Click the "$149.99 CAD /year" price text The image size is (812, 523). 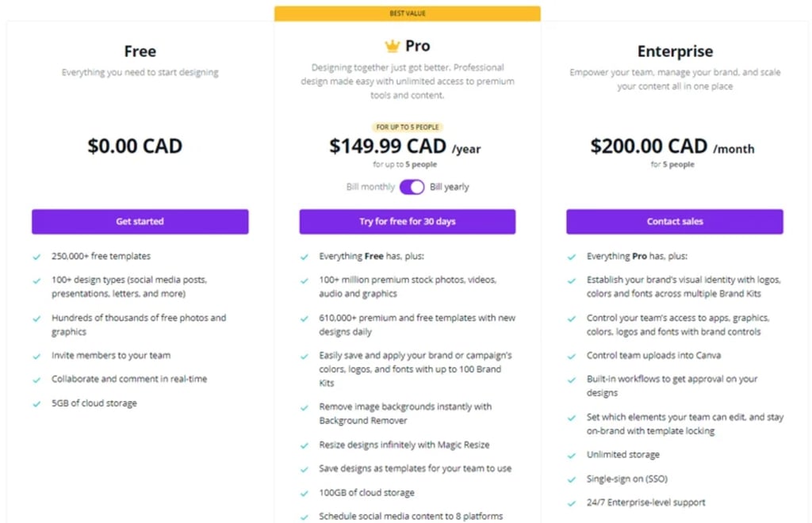click(x=407, y=147)
